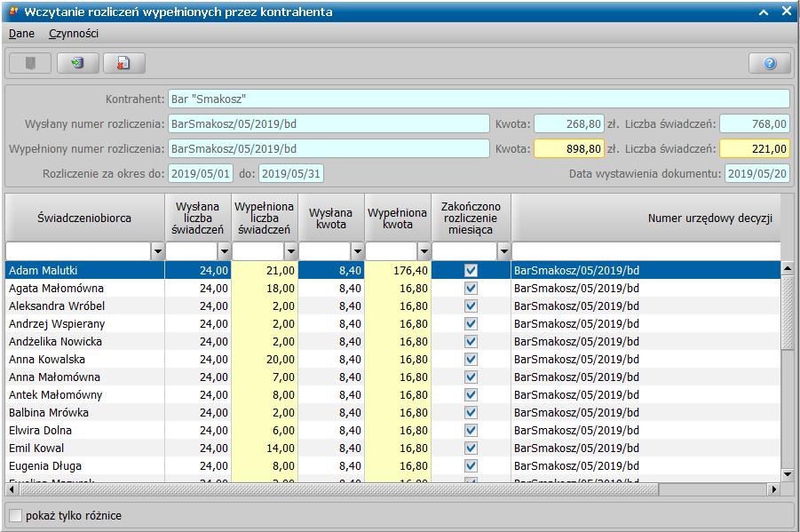This screenshot has width=800, height=532.
Task: Click the Kwota field showing 898,80
Action: 569,149
